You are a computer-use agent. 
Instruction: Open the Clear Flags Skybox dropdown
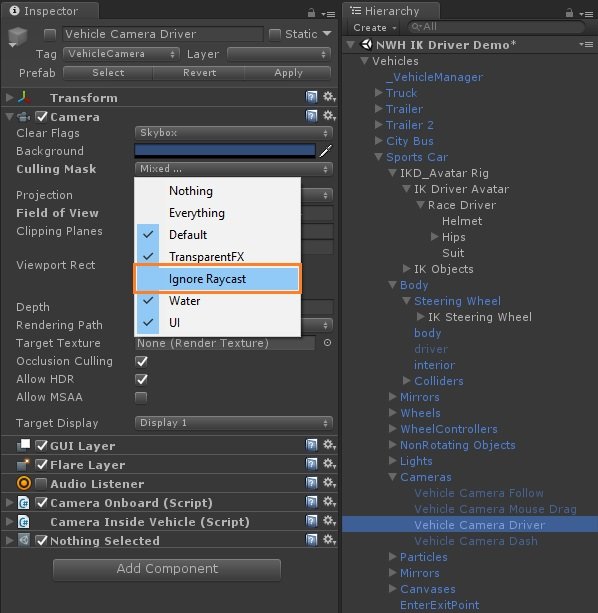coord(234,133)
